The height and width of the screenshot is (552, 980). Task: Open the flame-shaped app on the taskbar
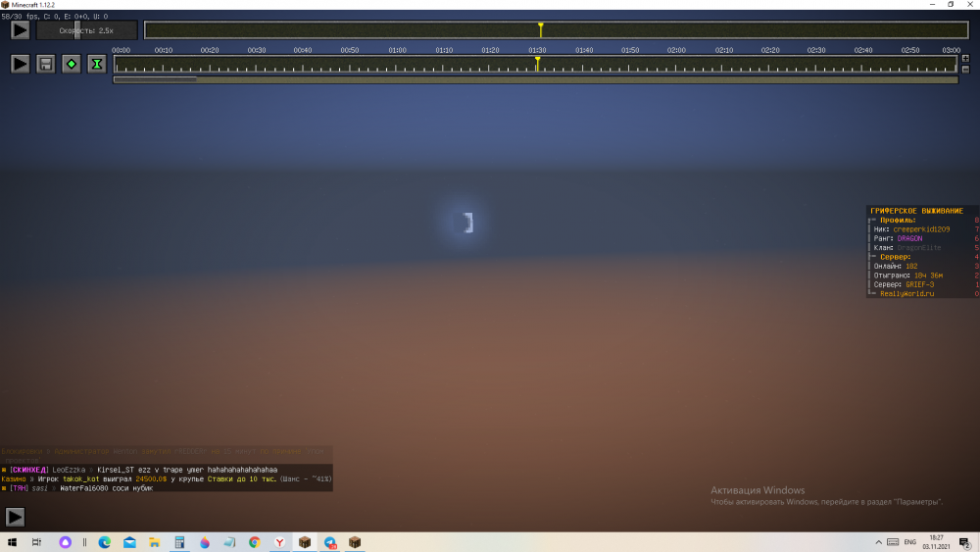point(205,542)
